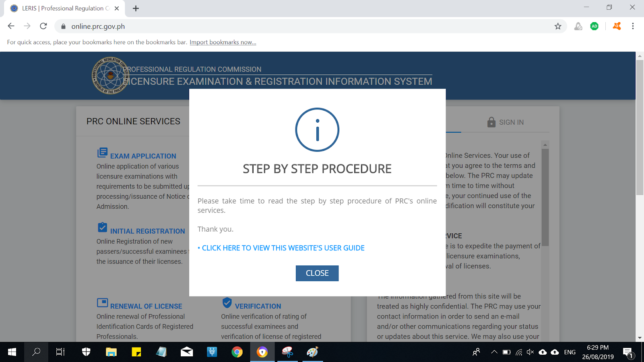
Task: Click the Renewal of License ID card icon
Action: tap(103, 302)
